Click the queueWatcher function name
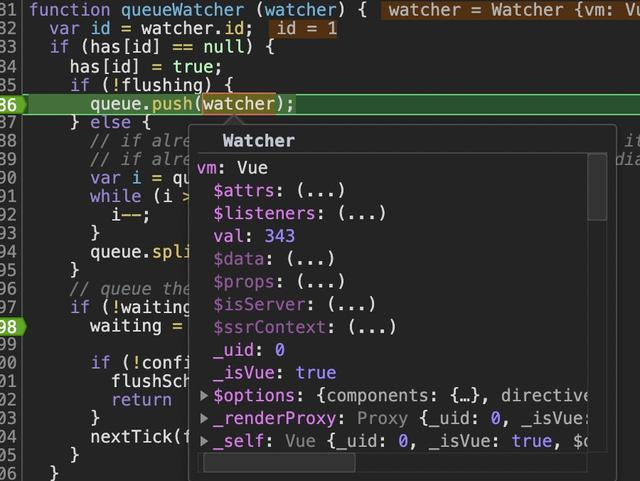The width and height of the screenshot is (640, 481). coord(182,10)
